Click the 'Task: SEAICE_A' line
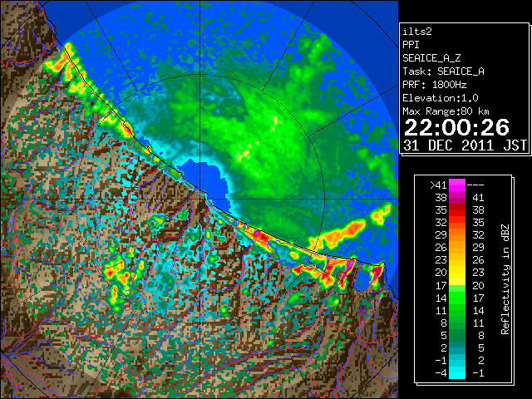Image resolution: width=532 pixels, height=399 pixels. [443, 71]
